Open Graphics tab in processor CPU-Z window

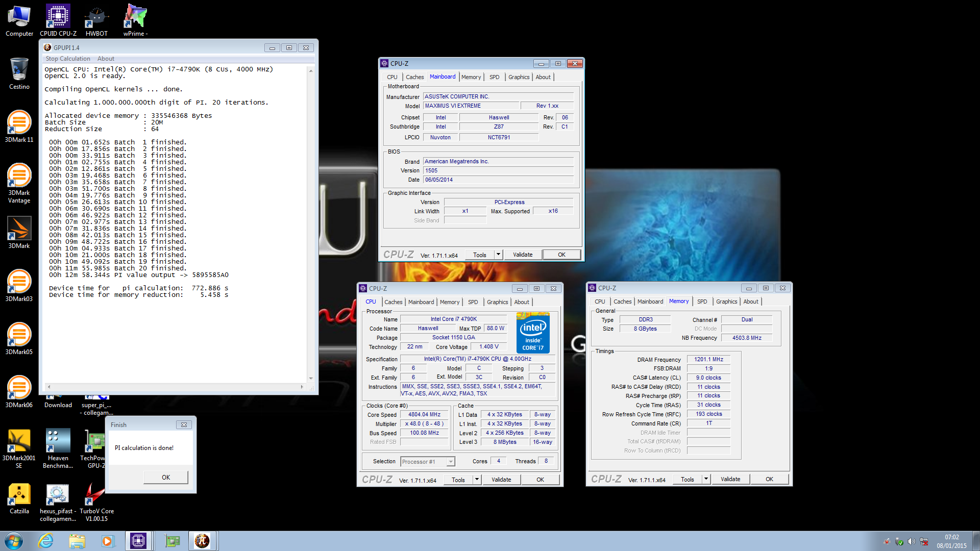click(x=497, y=302)
